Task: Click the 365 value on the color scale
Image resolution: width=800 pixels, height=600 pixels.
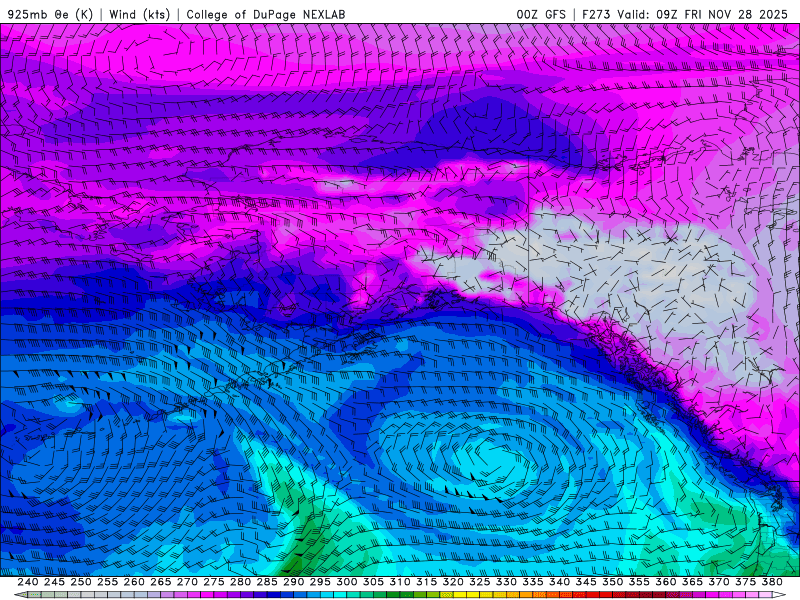Action: [692, 582]
